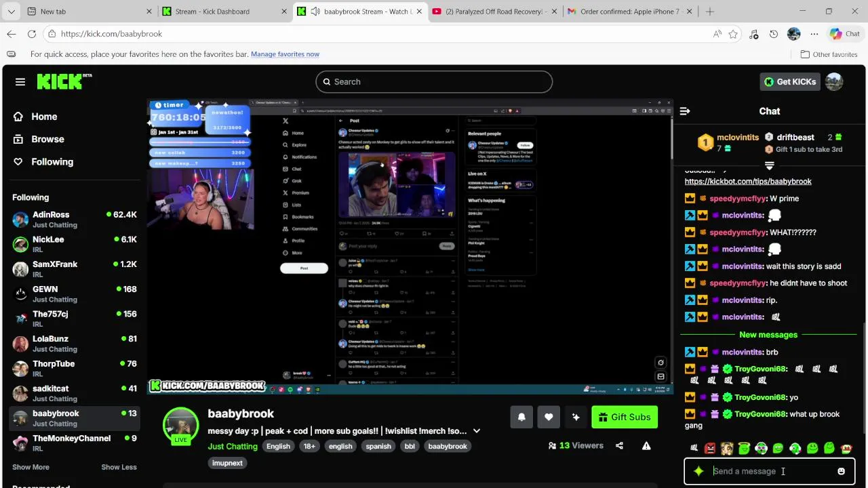Click the spanish tag

[378, 446]
